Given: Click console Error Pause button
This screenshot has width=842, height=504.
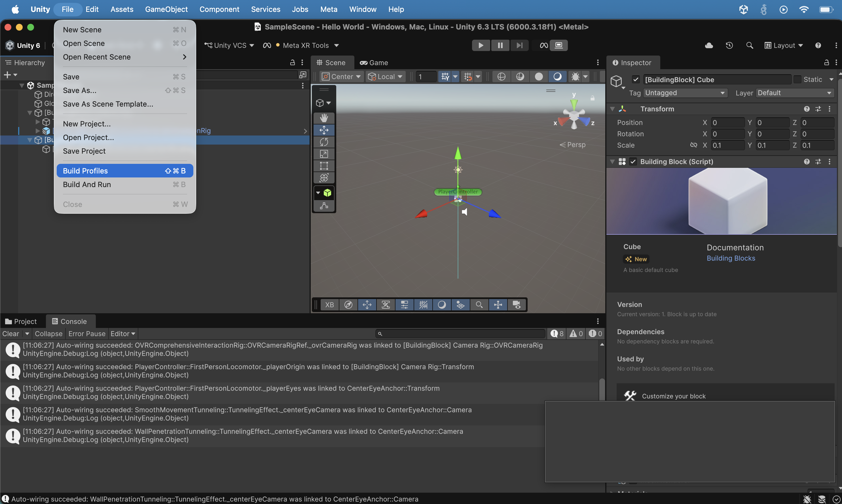Looking at the screenshot, I should (87, 334).
